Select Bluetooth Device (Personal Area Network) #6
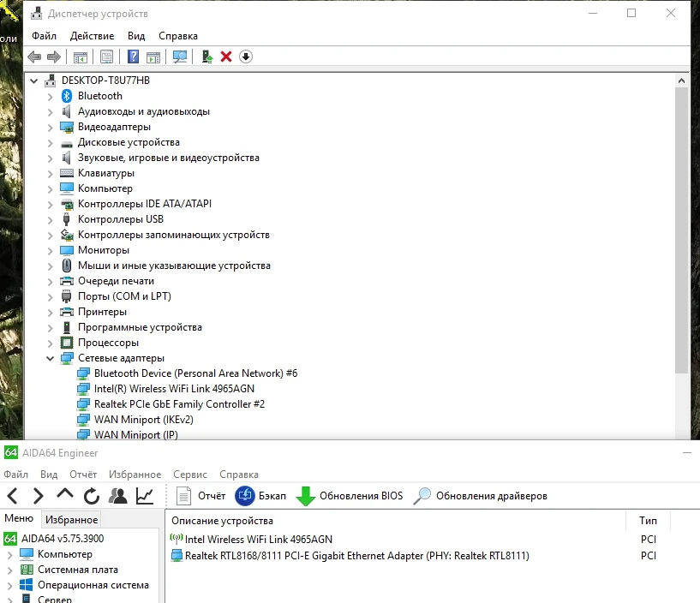Screen dimensions: 700x603 [x=195, y=373]
